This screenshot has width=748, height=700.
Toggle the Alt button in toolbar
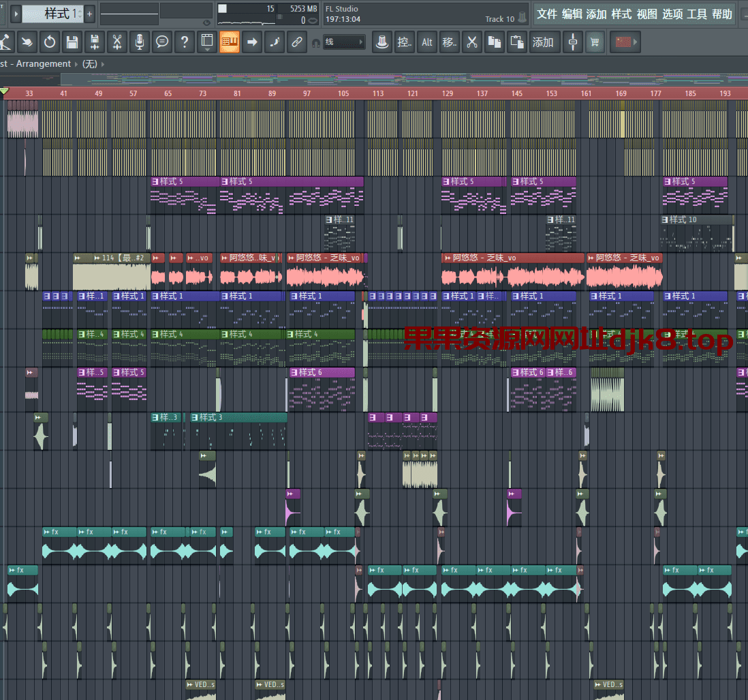tap(427, 42)
